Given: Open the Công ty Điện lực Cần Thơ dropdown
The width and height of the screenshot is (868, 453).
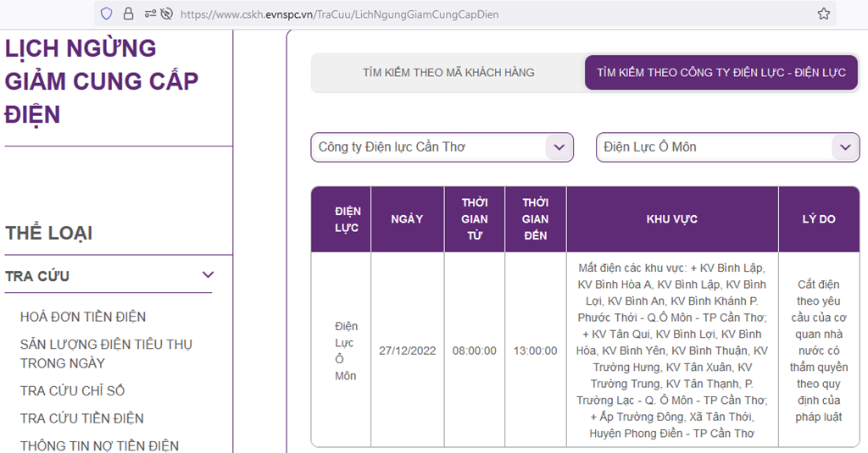Looking at the screenshot, I should (442, 147).
